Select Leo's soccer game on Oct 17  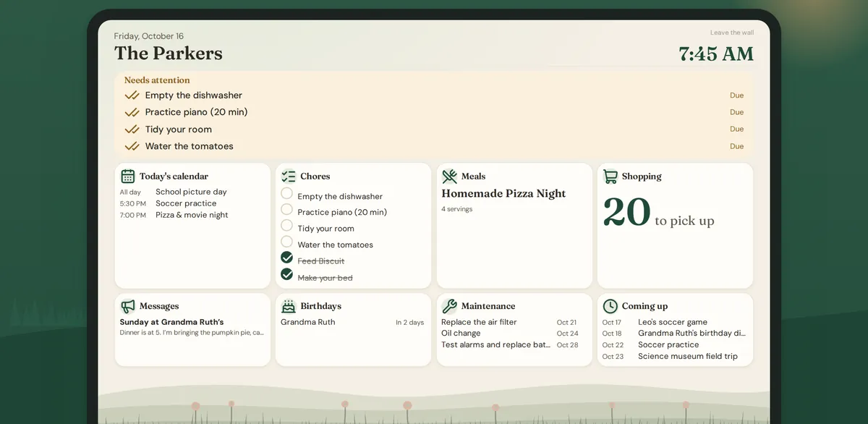tap(674, 322)
